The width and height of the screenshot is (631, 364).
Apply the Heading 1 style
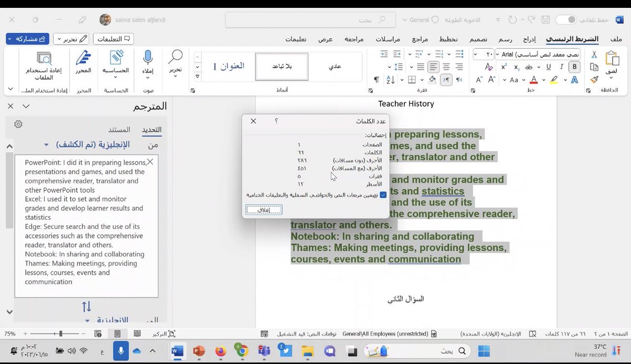coord(229,66)
